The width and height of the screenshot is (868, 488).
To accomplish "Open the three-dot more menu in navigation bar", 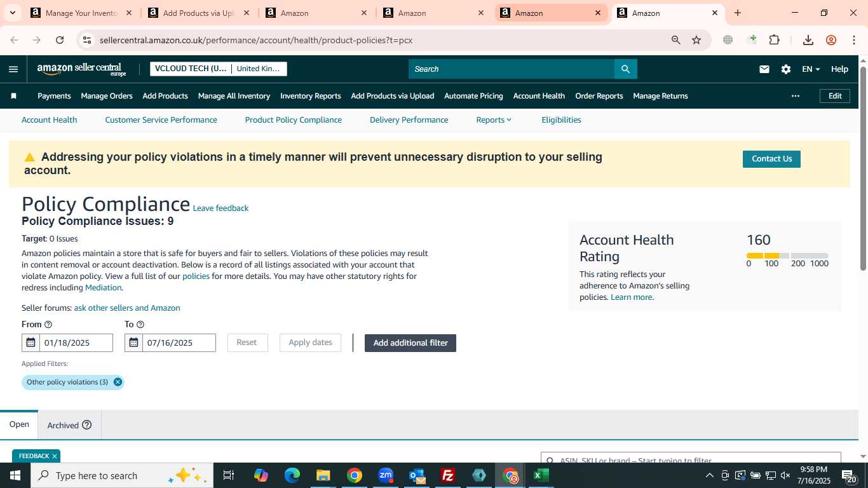I will [795, 96].
